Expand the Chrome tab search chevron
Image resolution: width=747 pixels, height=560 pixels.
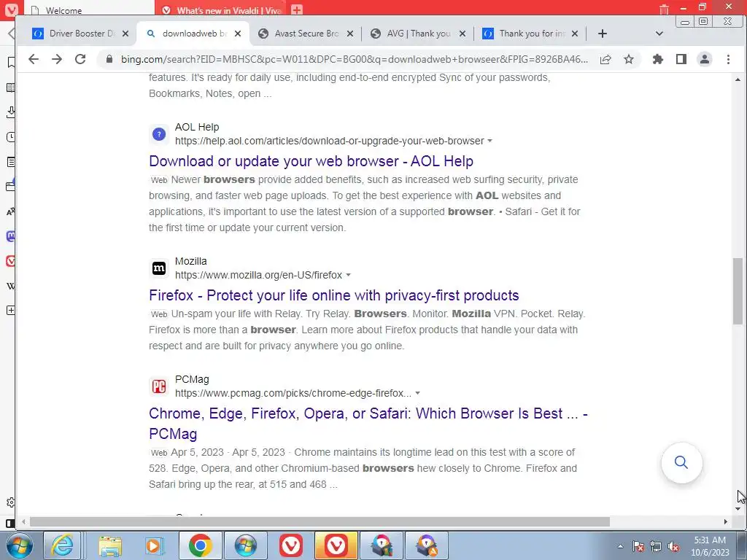tap(659, 34)
